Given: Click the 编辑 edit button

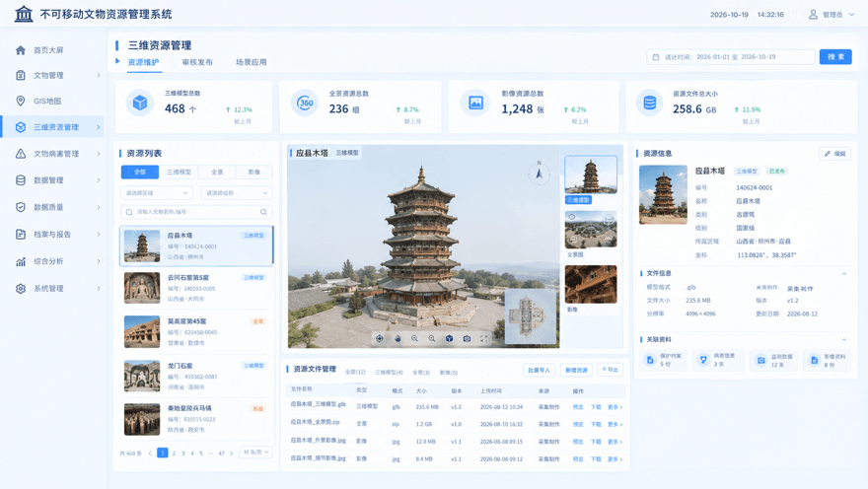Looking at the screenshot, I should pyautogui.click(x=834, y=154).
